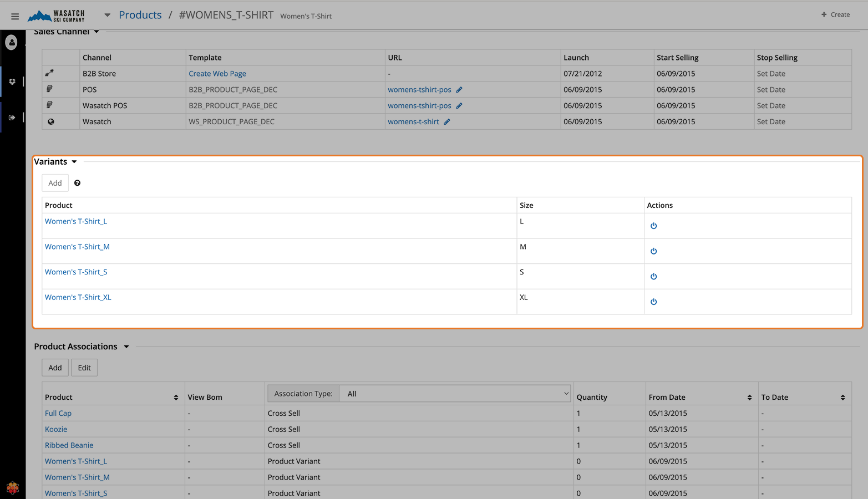Click the pencil icon on POS row URL
Viewport: 868px width, 499px height.
(x=459, y=90)
